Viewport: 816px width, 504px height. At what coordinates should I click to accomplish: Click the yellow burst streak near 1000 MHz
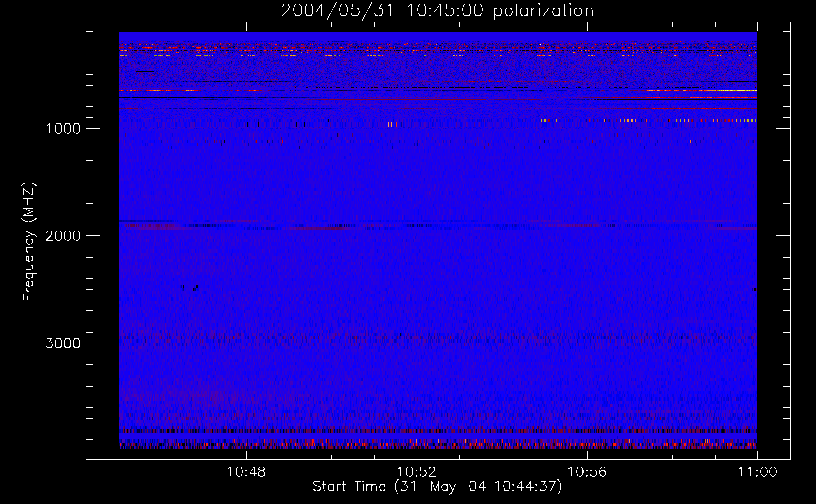click(648, 121)
